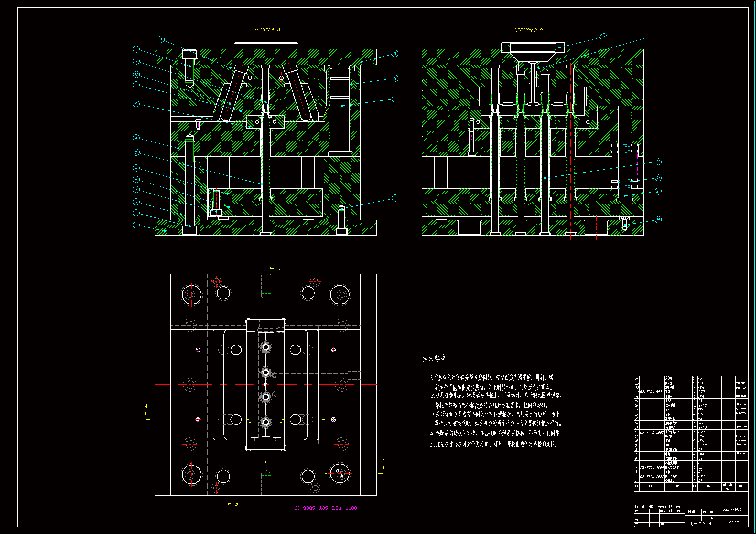Click the GB/T70.1-500 cell in parts list

pos(650,392)
